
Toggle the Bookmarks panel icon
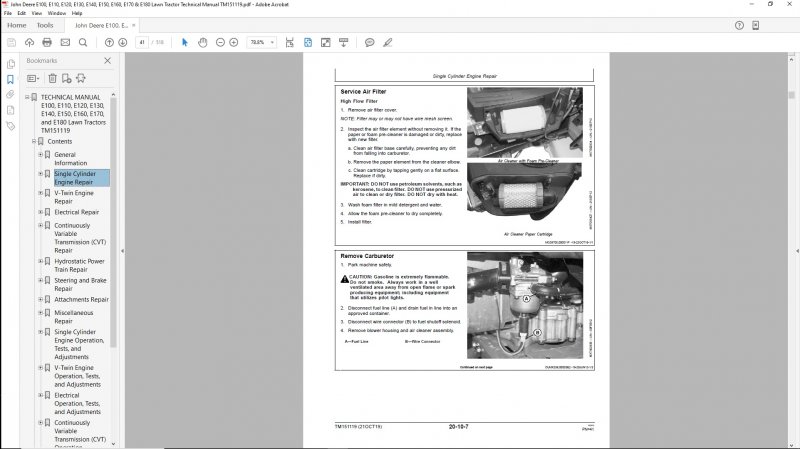tap(11, 80)
